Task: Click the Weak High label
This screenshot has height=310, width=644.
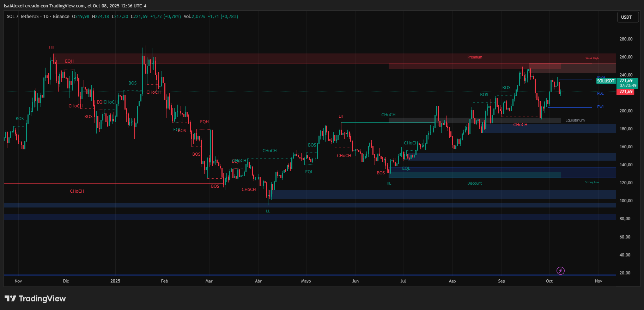Action: [x=592, y=58]
